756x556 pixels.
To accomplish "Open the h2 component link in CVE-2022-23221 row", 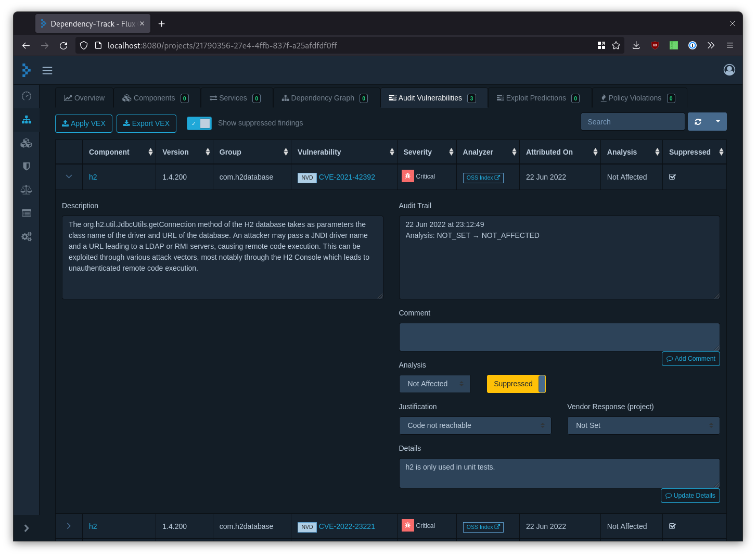I will tap(93, 526).
